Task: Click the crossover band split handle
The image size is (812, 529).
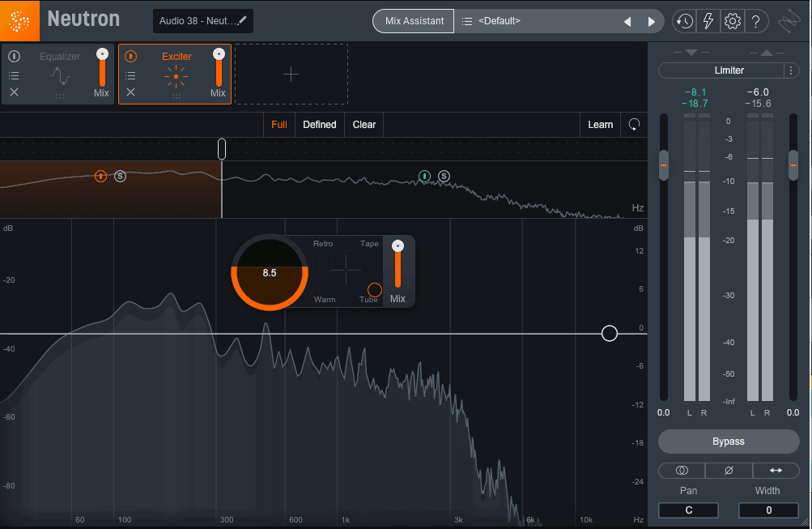Action: (x=222, y=149)
